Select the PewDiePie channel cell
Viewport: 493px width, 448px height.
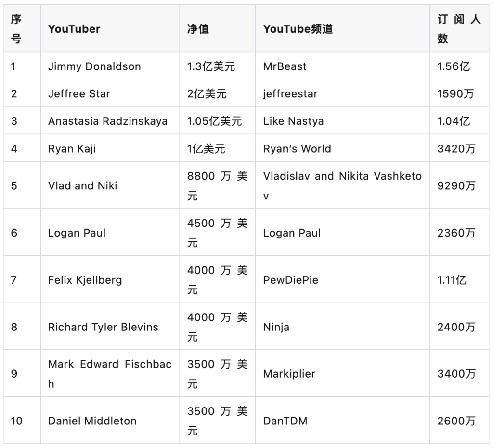[x=342, y=279]
